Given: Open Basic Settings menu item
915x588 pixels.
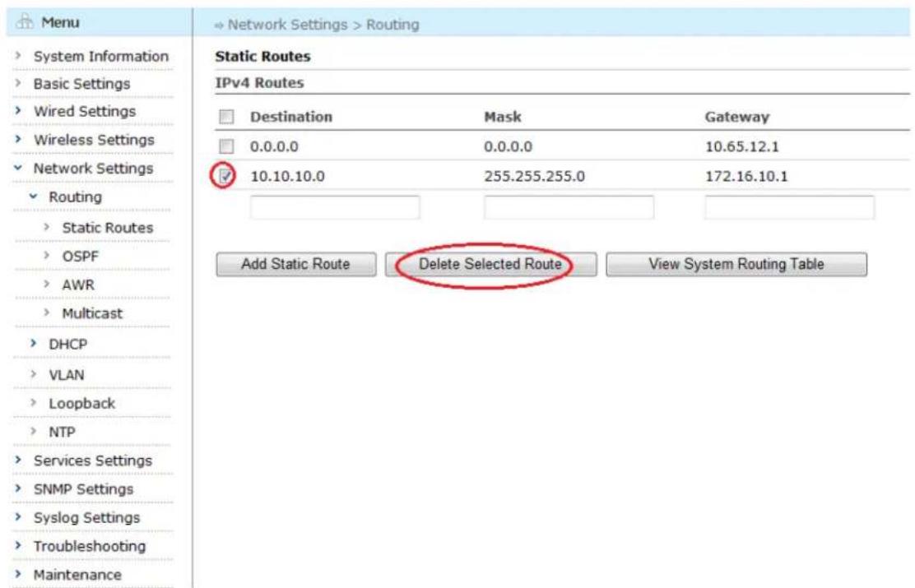Looking at the screenshot, I should click(x=81, y=84).
